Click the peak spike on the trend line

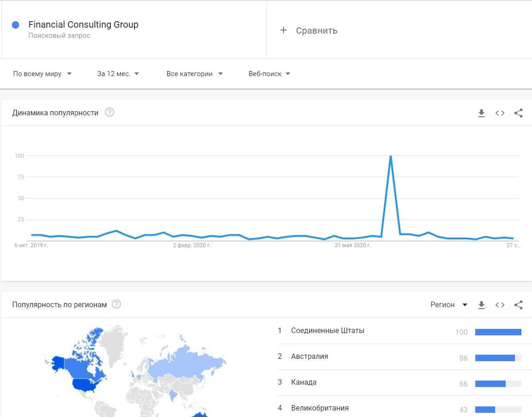(391, 156)
